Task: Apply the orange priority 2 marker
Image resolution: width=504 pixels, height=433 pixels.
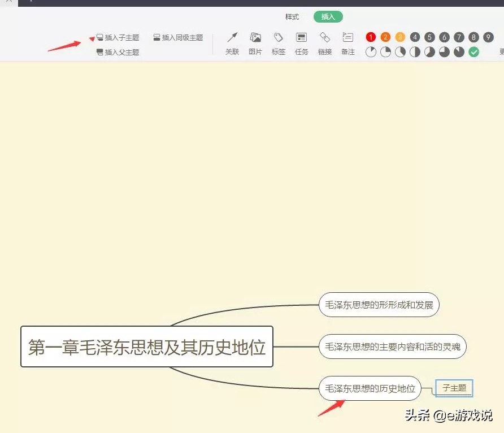Action: pyautogui.click(x=385, y=37)
